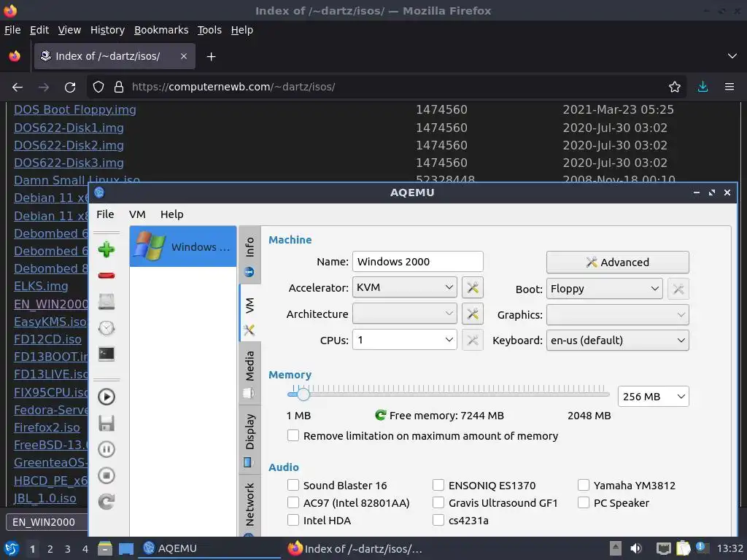The image size is (747, 560).
Task: Select Windows 2000 VM in list
Action: 183,246
